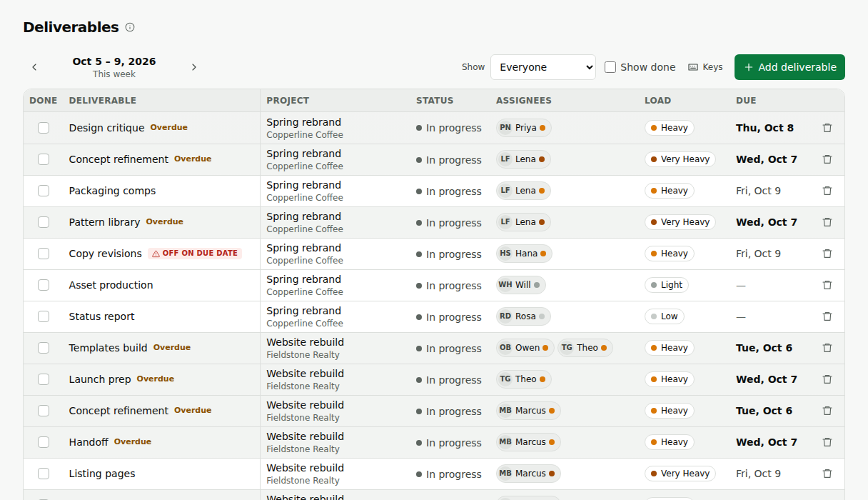Click the Handoff deliverable name

tap(89, 442)
